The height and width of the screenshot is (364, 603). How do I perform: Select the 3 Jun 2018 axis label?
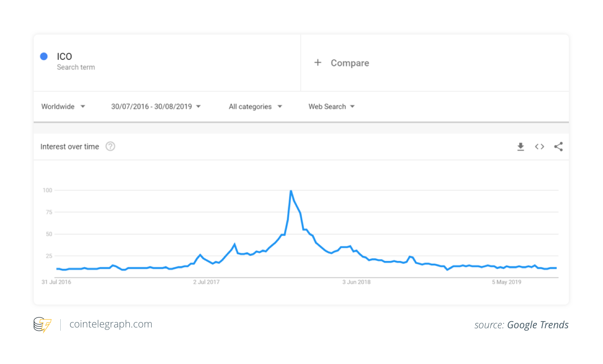click(x=356, y=282)
